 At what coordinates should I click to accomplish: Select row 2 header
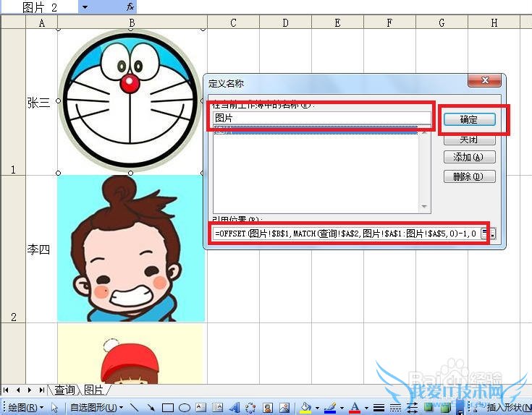13,249
